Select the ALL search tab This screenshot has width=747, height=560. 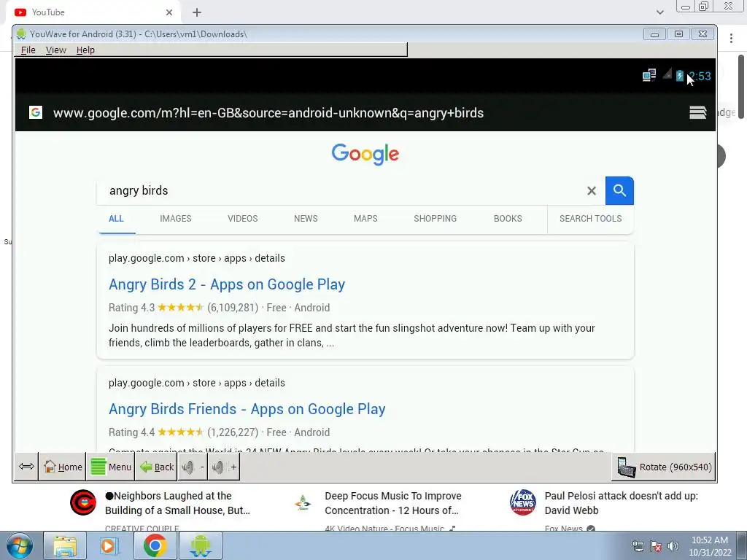coord(116,219)
